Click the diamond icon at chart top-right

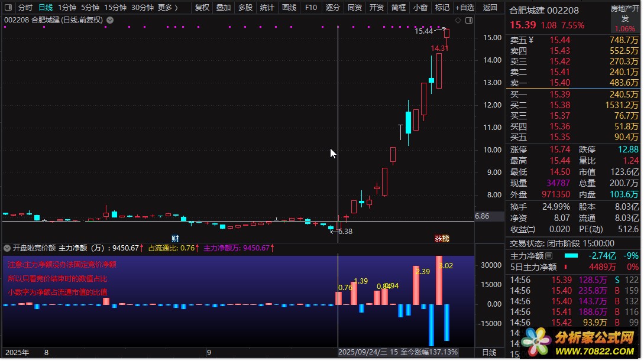459,20
